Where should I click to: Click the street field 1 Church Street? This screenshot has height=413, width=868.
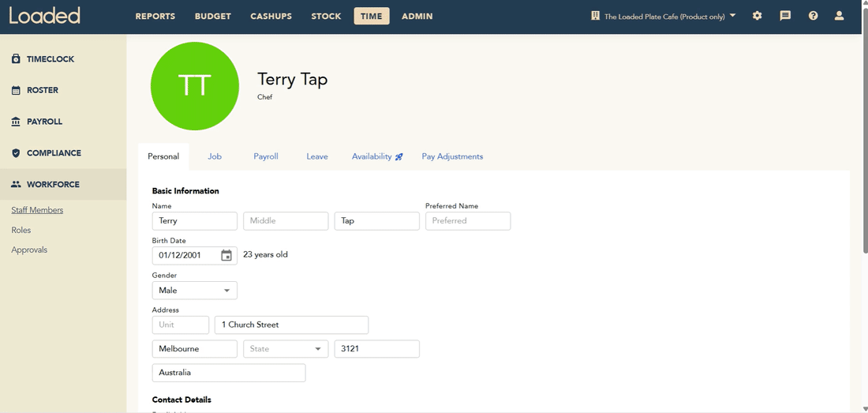click(292, 325)
